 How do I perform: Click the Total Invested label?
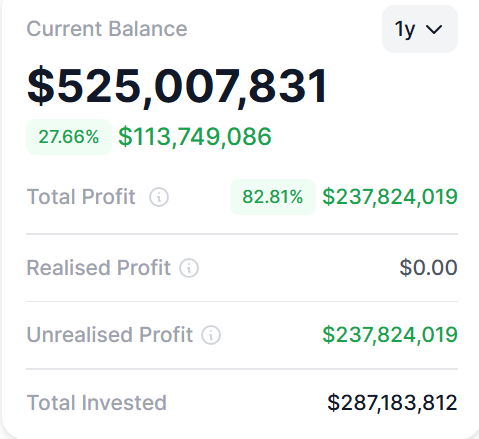point(97,403)
